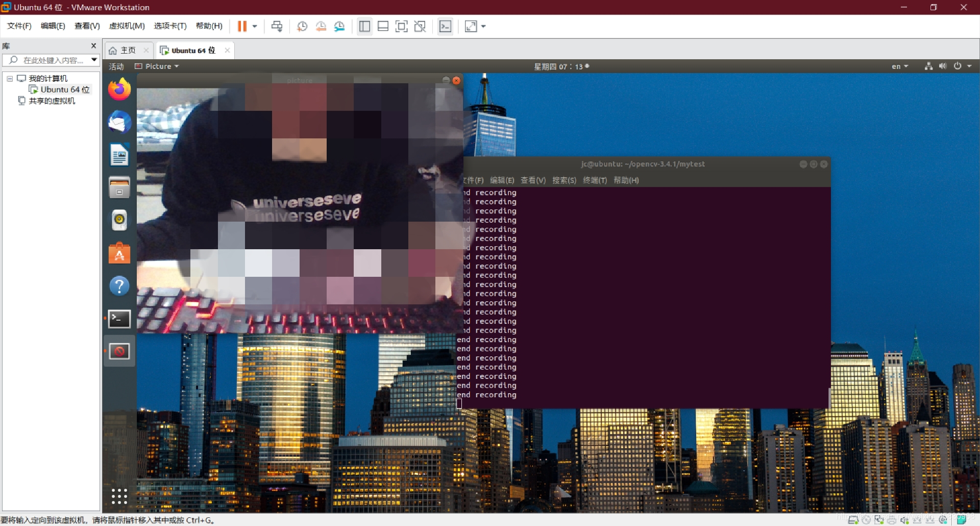Revert the VM to previous snapshot
Viewport: 980px width, 526px height.
tap(321, 26)
